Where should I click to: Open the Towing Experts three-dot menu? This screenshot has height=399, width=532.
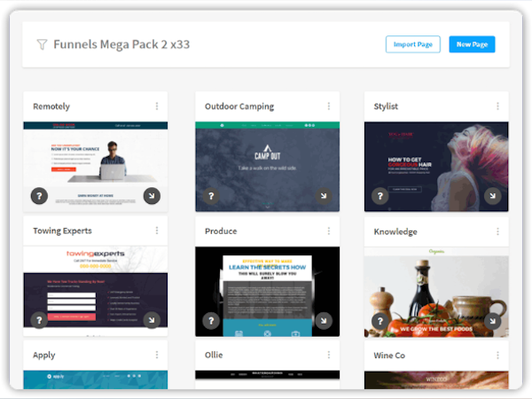coord(157,231)
